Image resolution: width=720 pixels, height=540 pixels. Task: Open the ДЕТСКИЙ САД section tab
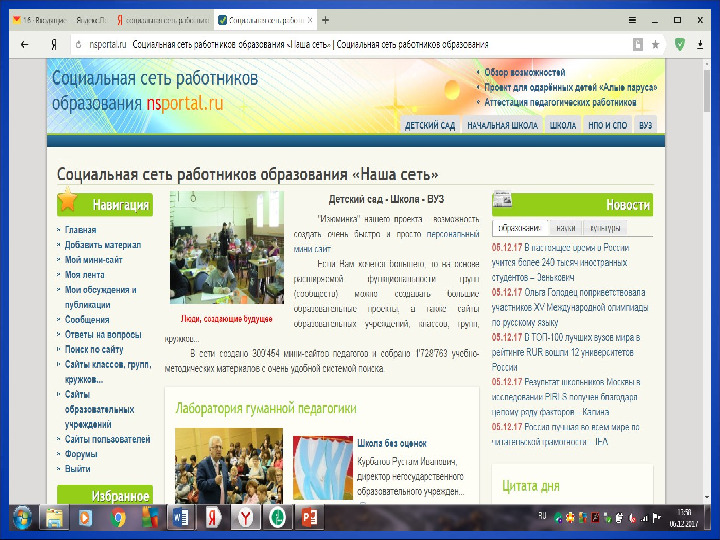pyautogui.click(x=429, y=125)
